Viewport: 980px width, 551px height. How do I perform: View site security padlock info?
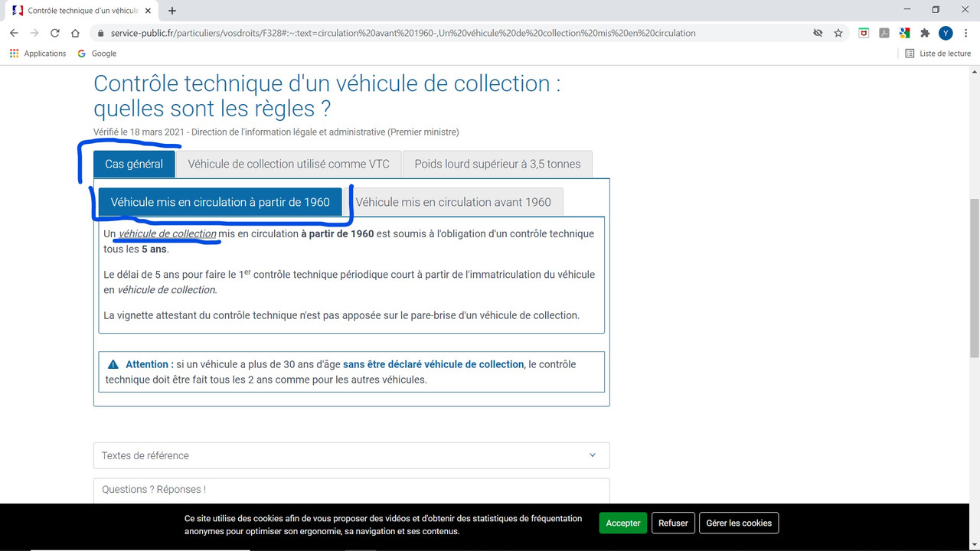click(100, 33)
